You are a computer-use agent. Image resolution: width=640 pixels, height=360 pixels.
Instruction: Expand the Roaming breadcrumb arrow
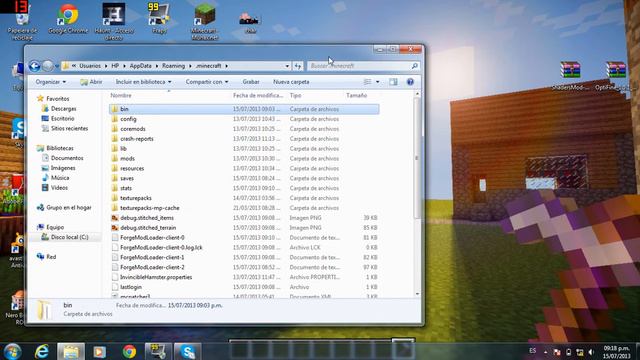tap(190, 66)
